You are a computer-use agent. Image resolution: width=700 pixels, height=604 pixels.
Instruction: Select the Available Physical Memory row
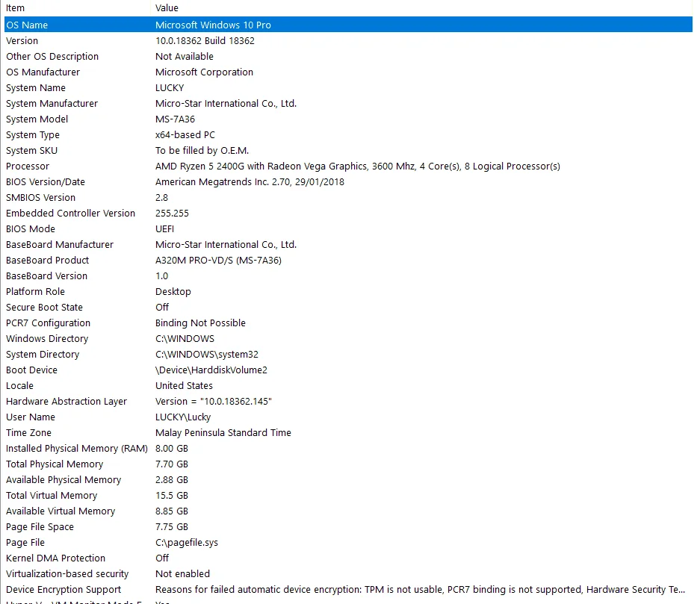click(348, 479)
